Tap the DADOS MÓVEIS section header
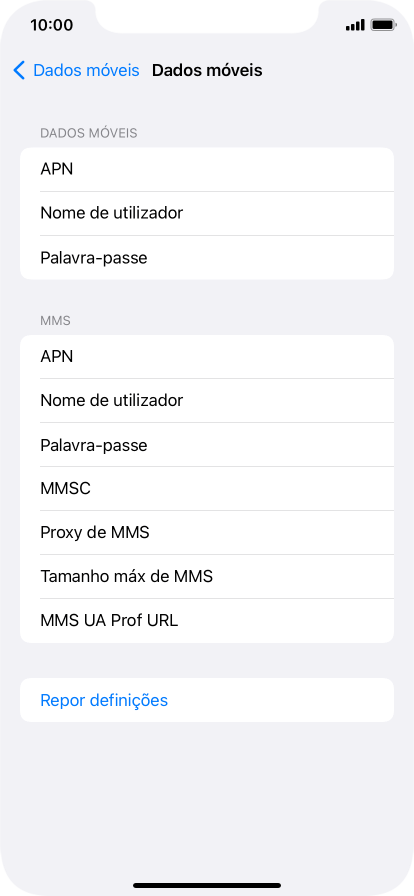 tap(89, 133)
